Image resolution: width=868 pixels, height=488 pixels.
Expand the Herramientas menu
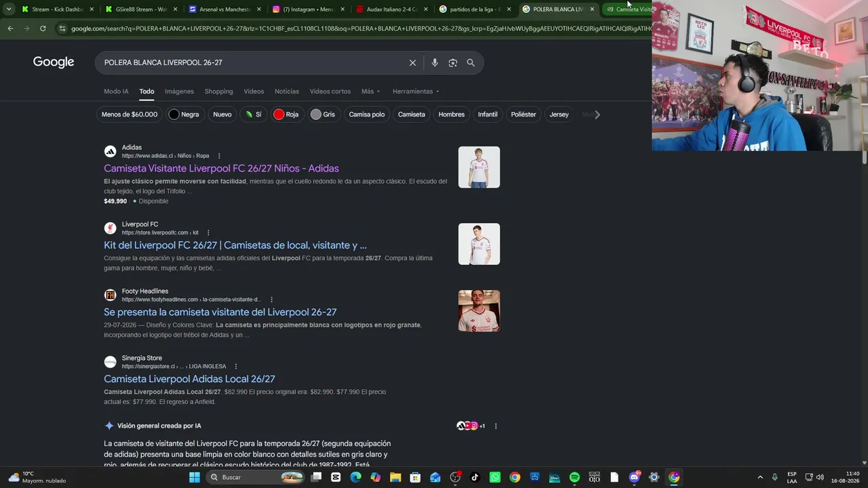[x=416, y=91]
